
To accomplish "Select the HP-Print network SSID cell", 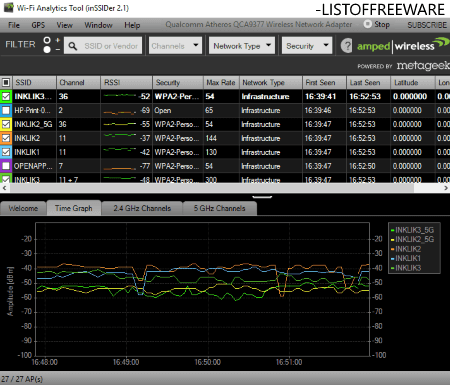I will coord(34,110).
